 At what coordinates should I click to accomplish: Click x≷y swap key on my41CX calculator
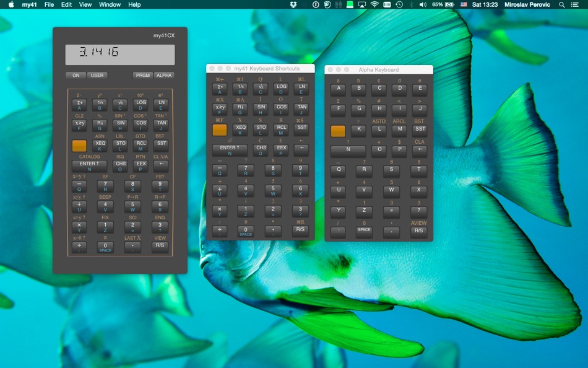79,125
